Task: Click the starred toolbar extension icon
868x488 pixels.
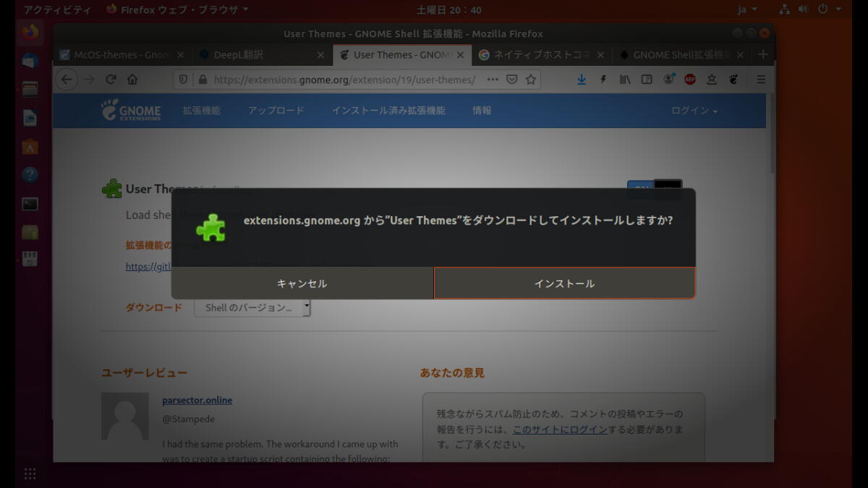Action: pos(712,80)
